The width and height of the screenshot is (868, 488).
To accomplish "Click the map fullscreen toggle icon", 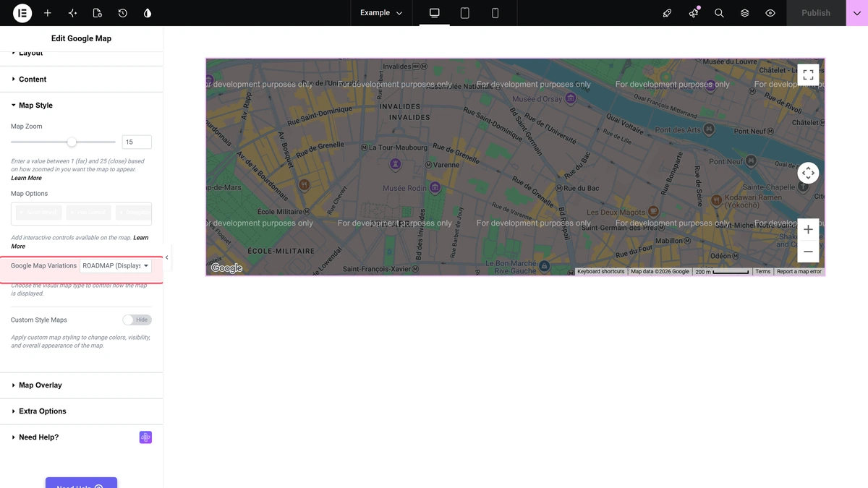I will [808, 74].
